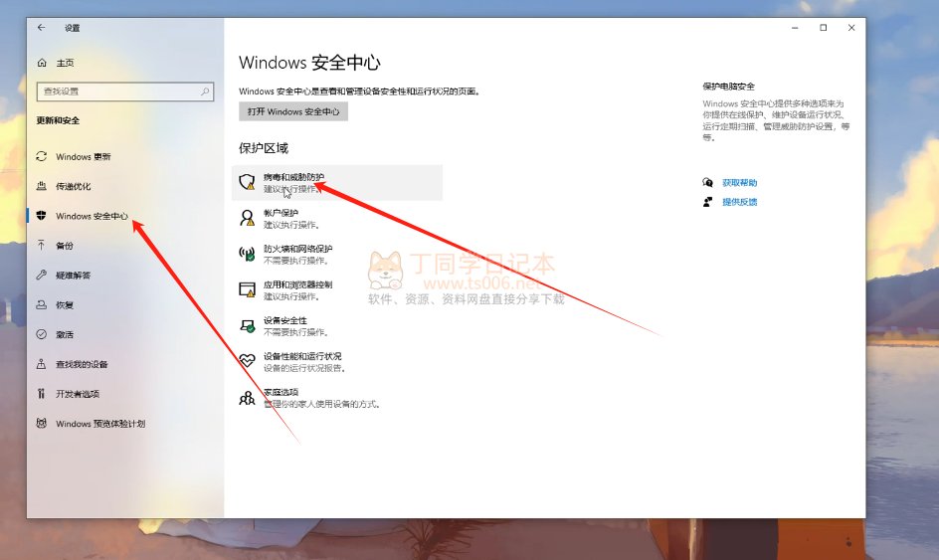The width and height of the screenshot is (939, 560).
Task: Open 设备安全性 protection area
Action: click(337, 326)
